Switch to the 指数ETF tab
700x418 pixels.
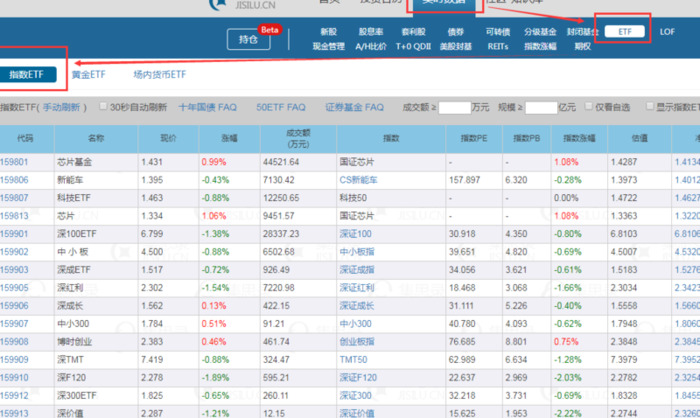(27, 74)
